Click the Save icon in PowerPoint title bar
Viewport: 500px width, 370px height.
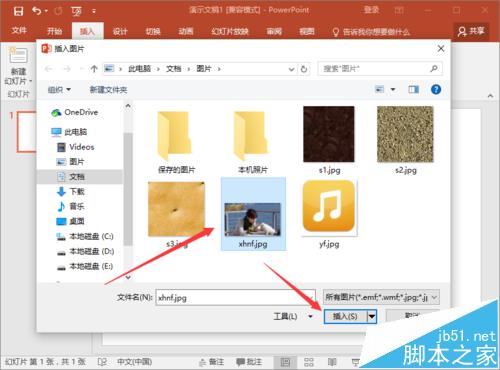(x=18, y=11)
